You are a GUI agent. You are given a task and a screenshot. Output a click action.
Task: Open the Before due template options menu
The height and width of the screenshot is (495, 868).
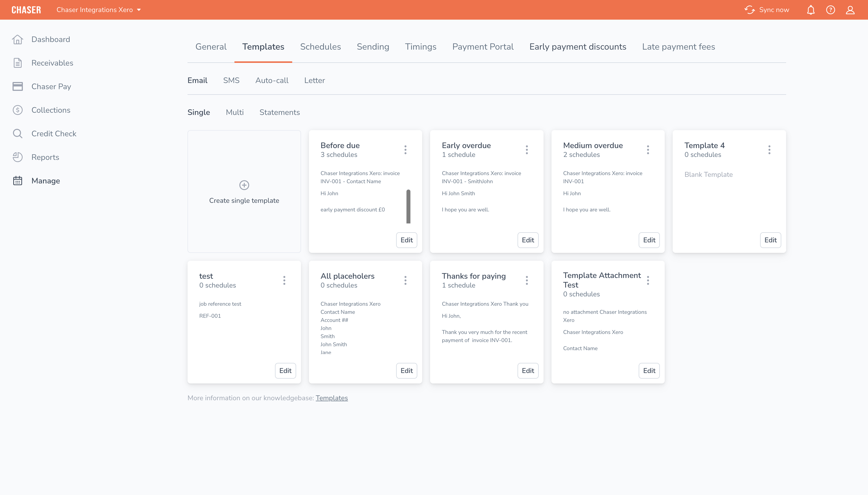405,150
